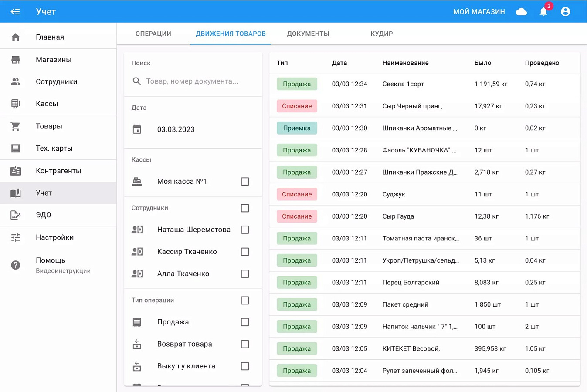This screenshot has width=587, height=392.
Task: Tick the Моя касса №1 checkbox
Action: point(245,182)
